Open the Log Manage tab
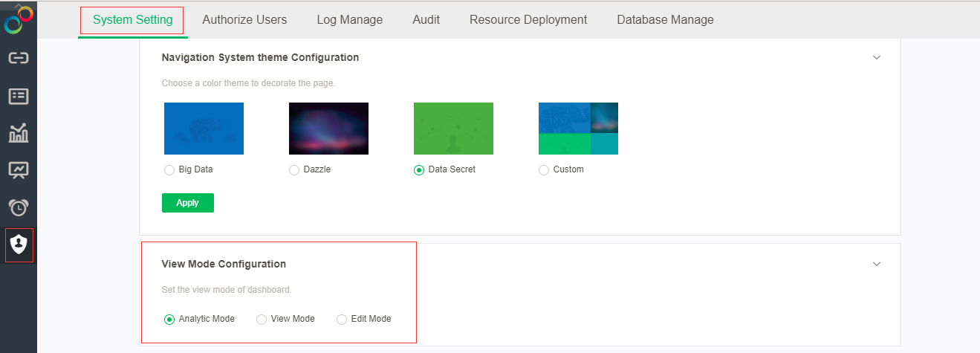Viewport: 980px width, 353px height. point(350,20)
